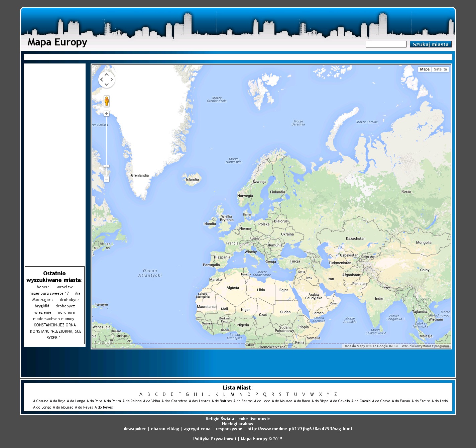Switch map view to Satelita

tap(440, 69)
